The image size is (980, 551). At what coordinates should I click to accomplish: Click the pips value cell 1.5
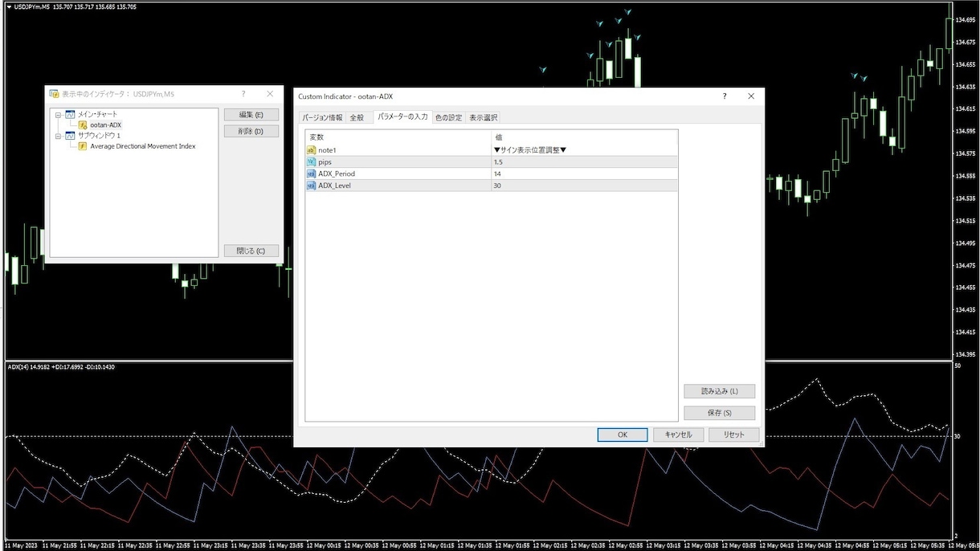584,162
